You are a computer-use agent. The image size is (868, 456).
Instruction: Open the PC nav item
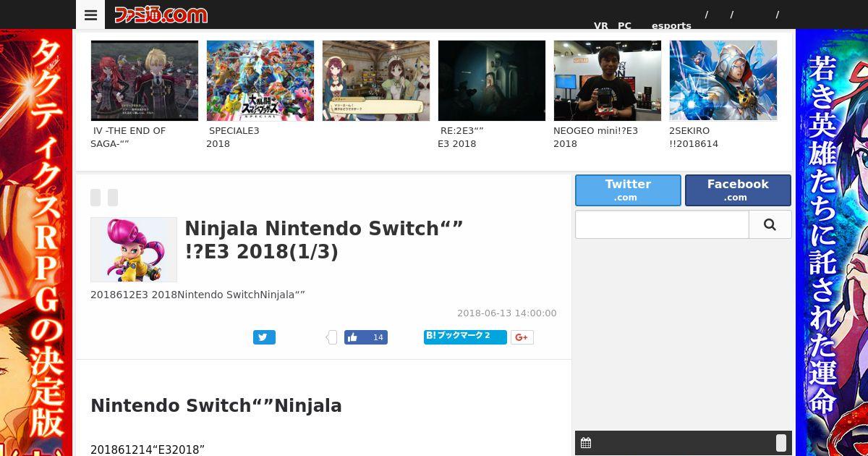[624, 25]
